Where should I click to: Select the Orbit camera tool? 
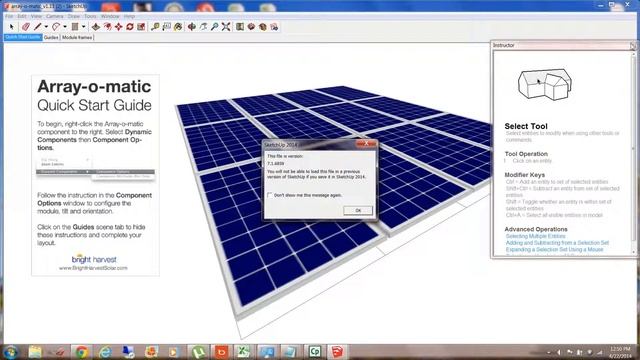192,27
